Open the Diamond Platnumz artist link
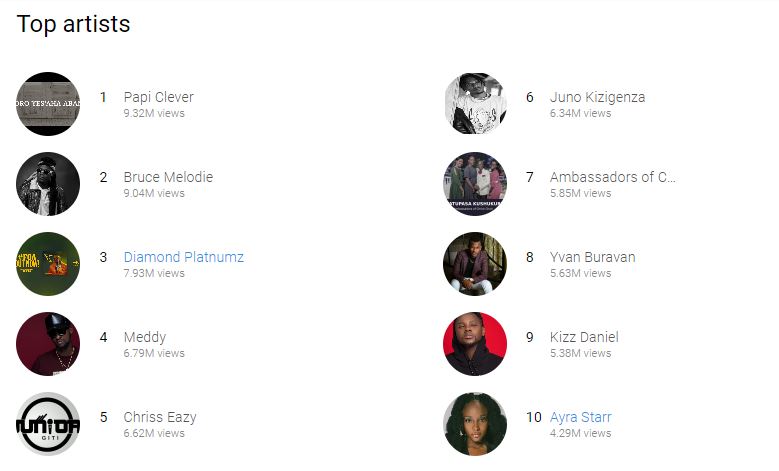The height and width of the screenshot is (471, 779). tap(183, 257)
